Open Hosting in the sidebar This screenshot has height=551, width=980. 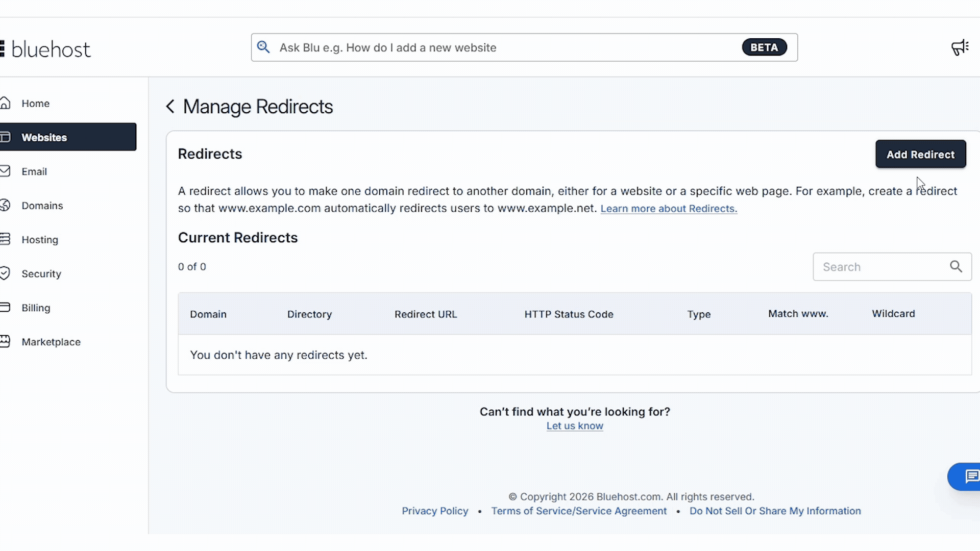pyautogui.click(x=40, y=240)
